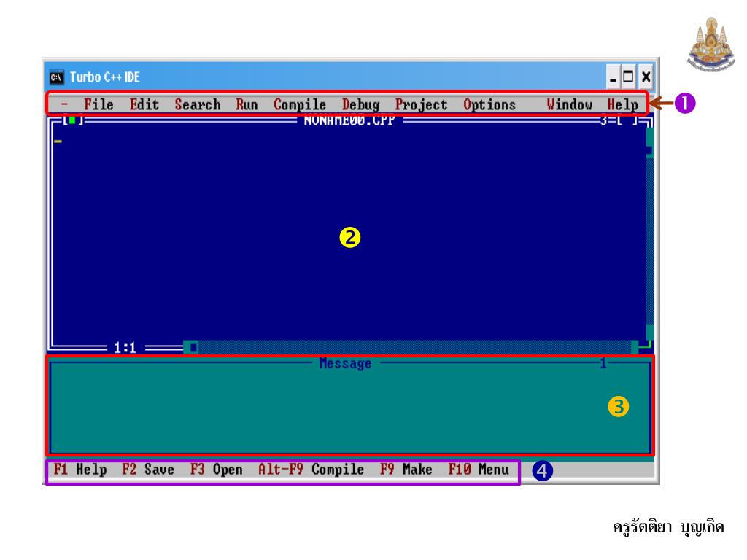The height and width of the screenshot is (560, 747).
Task: Click Alt-F9 Compile in status line
Action: [311, 470]
